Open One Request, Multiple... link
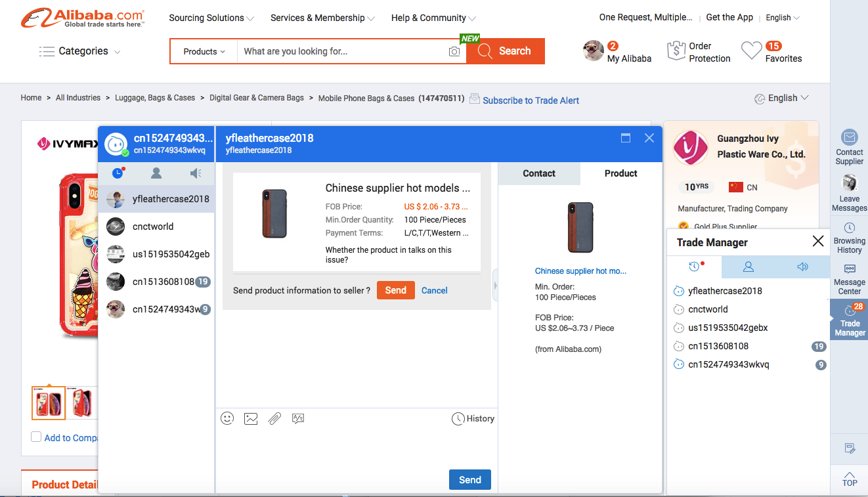The width and height of the screenshot is (868, 497). tap(645, 18)
